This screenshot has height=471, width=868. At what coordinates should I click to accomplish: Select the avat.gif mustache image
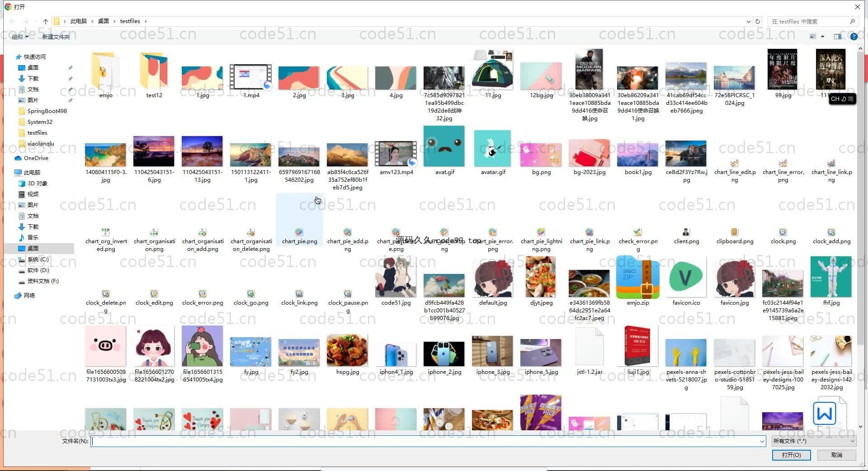click(x=444, y=146)
